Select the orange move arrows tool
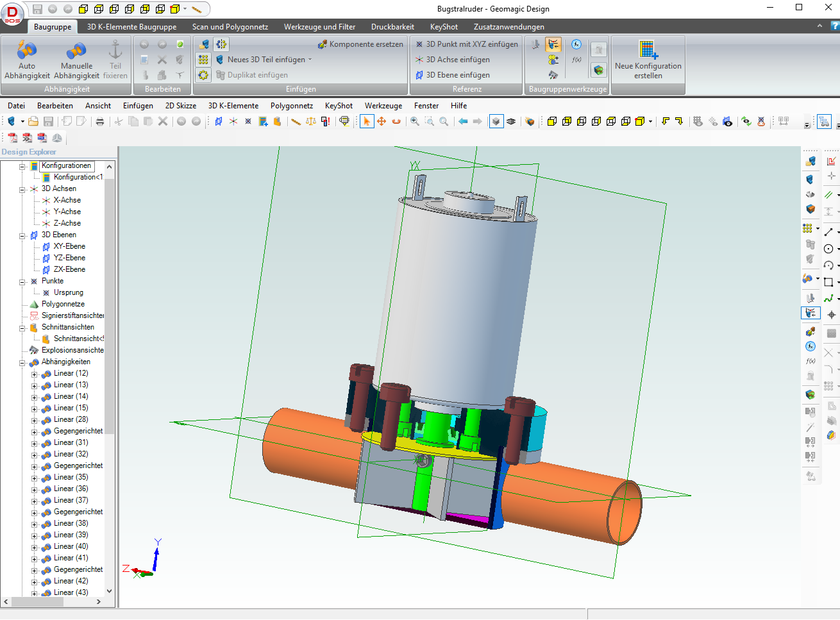 coord(382,121)
